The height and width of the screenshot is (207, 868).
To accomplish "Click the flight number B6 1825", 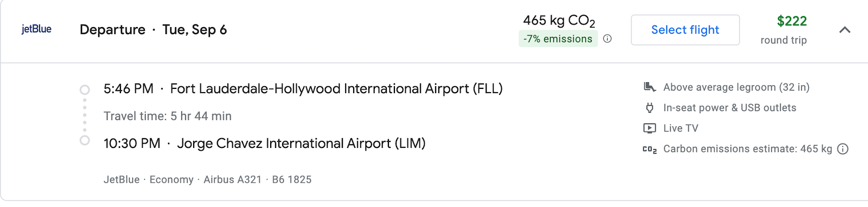I will (x=292, y=179).
